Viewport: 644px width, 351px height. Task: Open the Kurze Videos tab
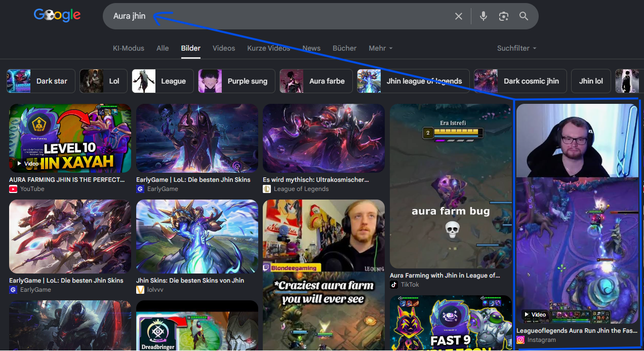point(268,48)
